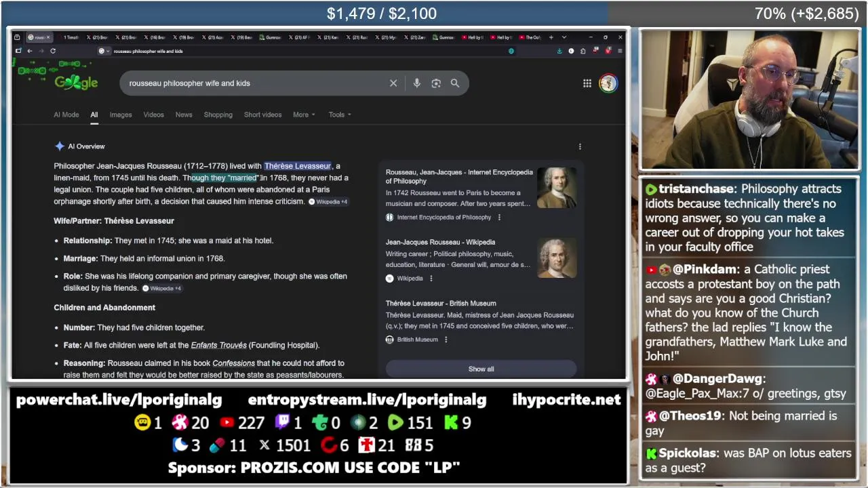Open Thérèse Levasseur - British Museum result
The height and width of the screenshot is (488, 868).
click(441, 304)
